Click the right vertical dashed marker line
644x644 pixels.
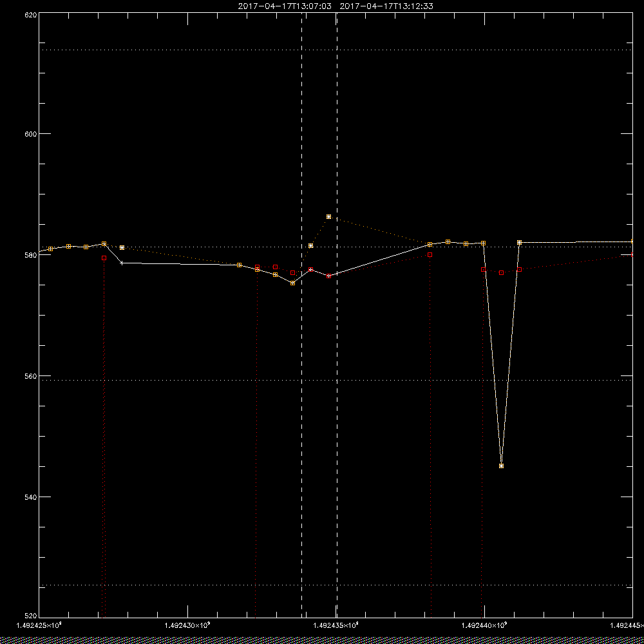point(337,315)
